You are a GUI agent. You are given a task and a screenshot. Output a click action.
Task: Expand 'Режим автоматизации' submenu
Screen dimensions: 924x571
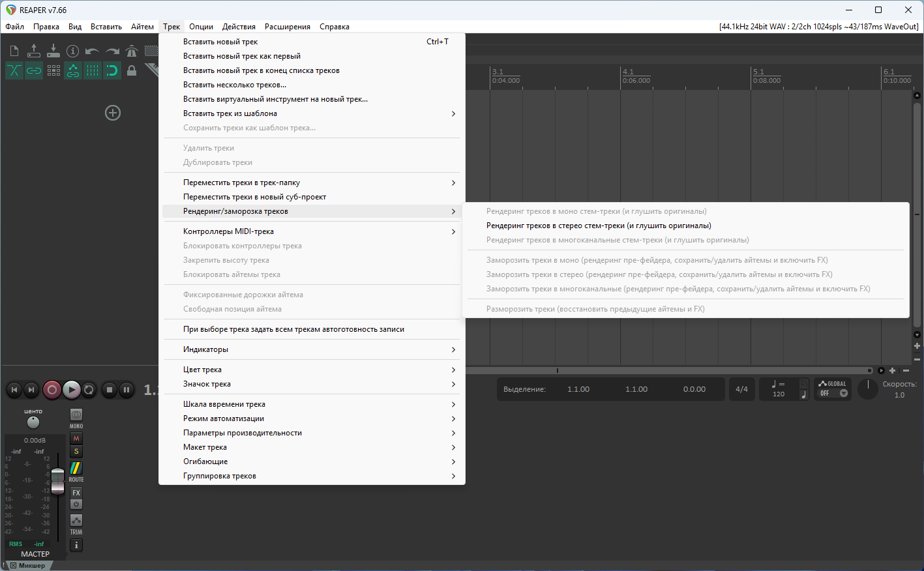coord(312,418)
